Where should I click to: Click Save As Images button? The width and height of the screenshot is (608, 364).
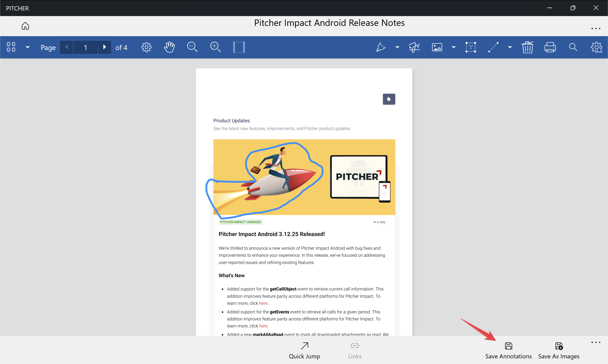coord(559,351)
